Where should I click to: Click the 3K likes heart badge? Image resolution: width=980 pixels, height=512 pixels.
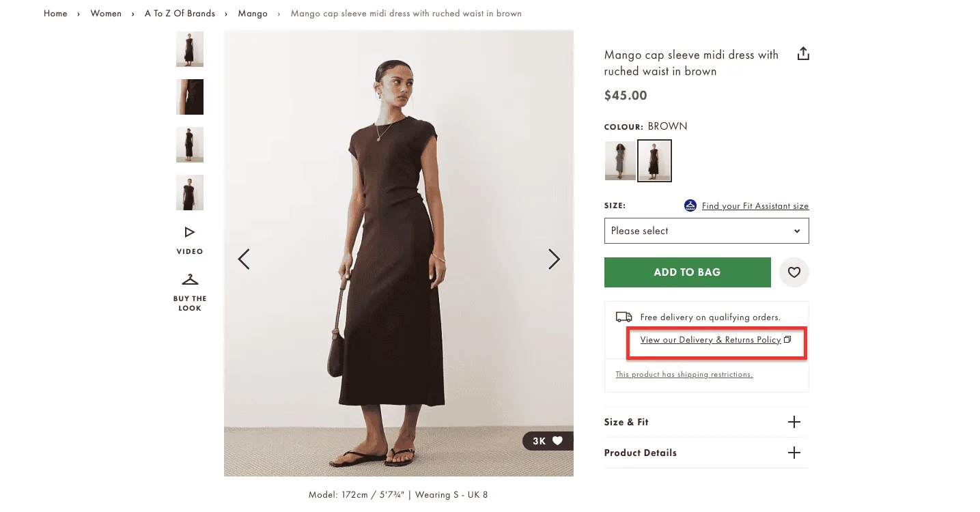(546, 440)
